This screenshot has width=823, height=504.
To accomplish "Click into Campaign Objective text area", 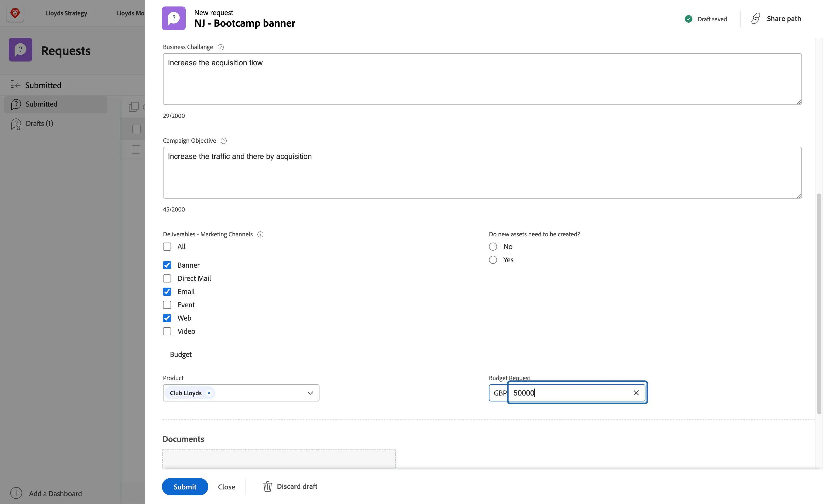I will tap(482, 173).
